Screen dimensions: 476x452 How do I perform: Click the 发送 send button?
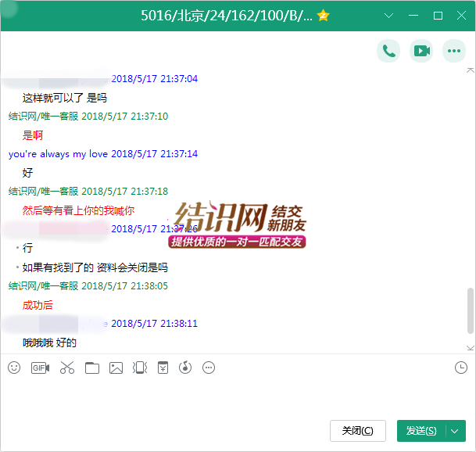coord(421,431)
